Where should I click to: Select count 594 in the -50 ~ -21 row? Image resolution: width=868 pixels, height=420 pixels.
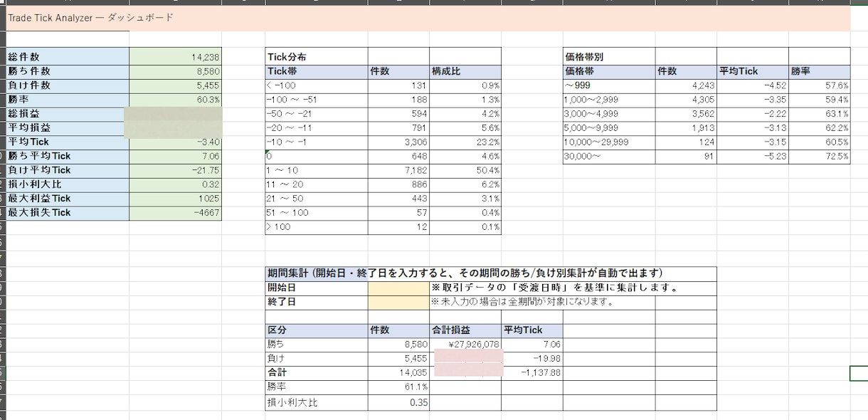tap(398, 114)
